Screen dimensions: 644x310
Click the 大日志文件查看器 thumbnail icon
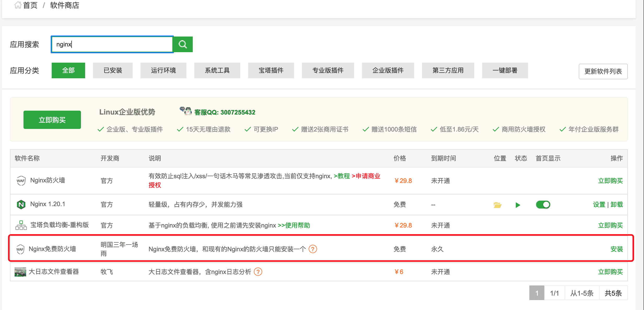click(x=20, y=272)
